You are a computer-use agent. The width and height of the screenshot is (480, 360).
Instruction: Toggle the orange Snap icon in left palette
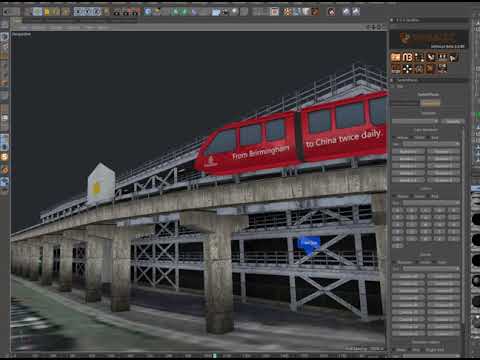click(4, 157)
